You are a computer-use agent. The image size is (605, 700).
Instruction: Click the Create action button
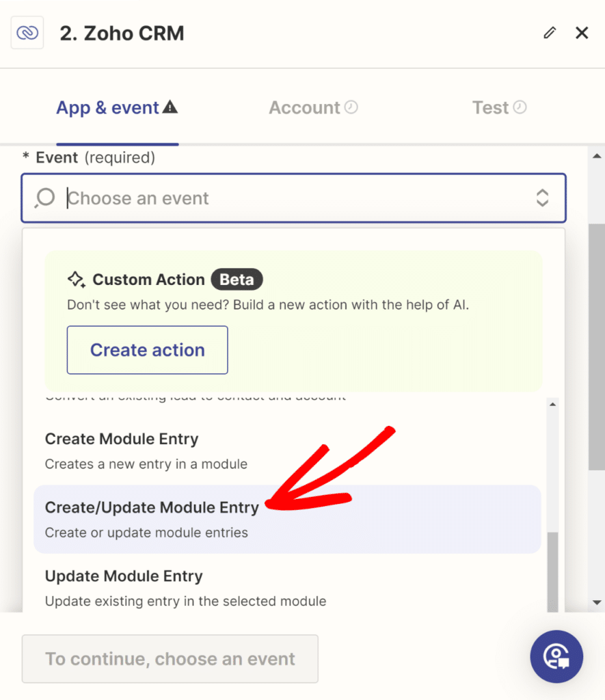point(147,350)
